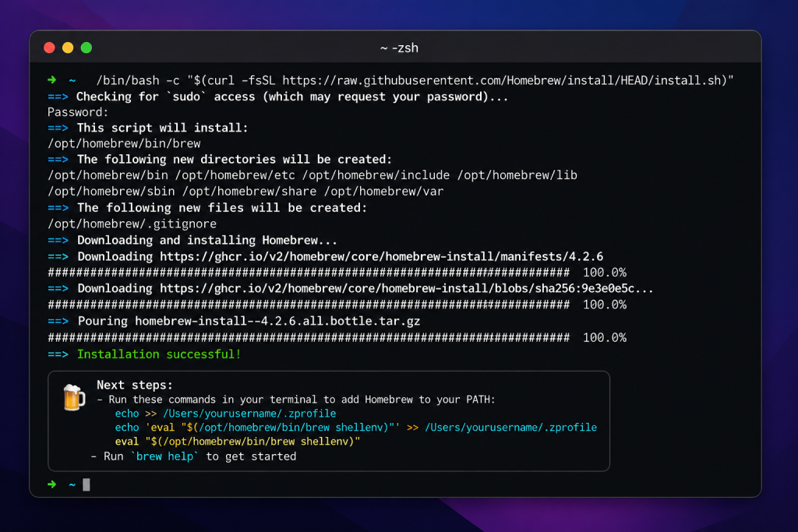
Task: Click '/opt/homebrew/include' directory path
Action: [376, 175]
